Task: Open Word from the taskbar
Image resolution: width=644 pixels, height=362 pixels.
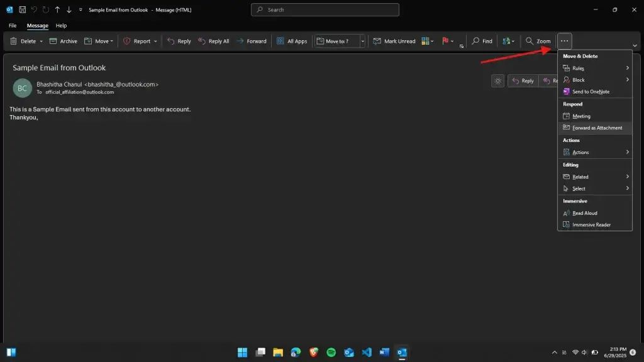Action: tap(384, 352)
